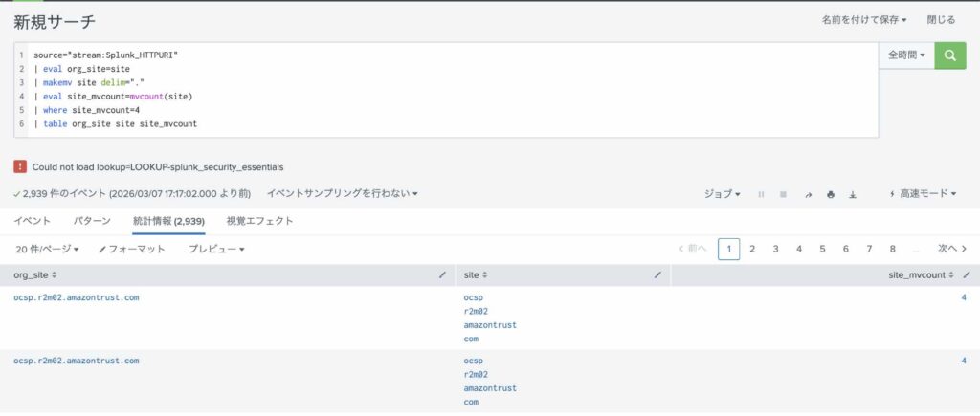
Task: Click the pencil icon for site_mvcount column
Action: click(966, 274)
